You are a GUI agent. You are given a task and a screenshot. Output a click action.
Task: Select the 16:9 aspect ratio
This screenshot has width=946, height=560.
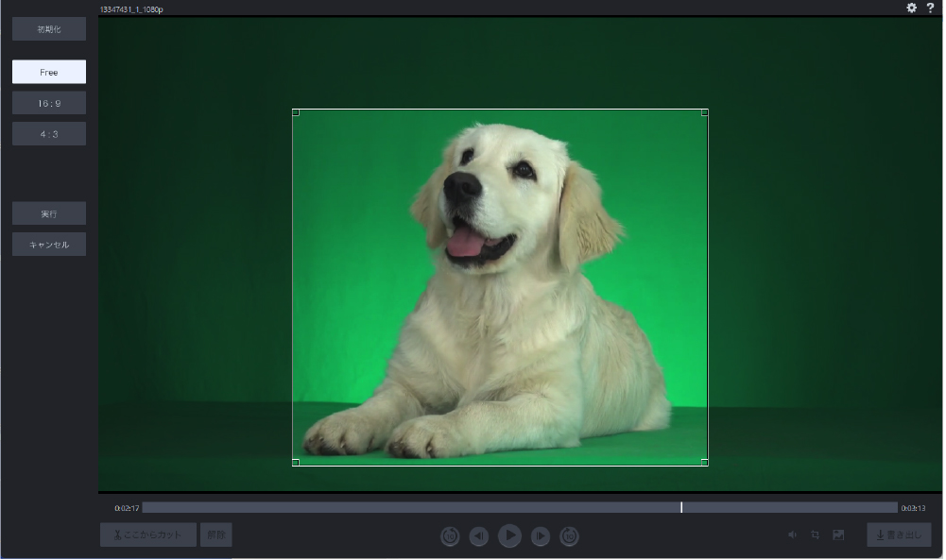pos(49,104)
